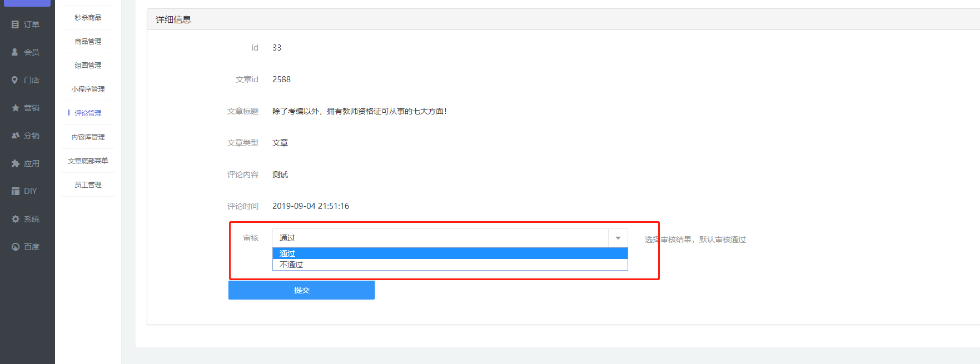Open the 应用 puzzle piece icon
Screen dimensions: 980x364
point(16,163)
